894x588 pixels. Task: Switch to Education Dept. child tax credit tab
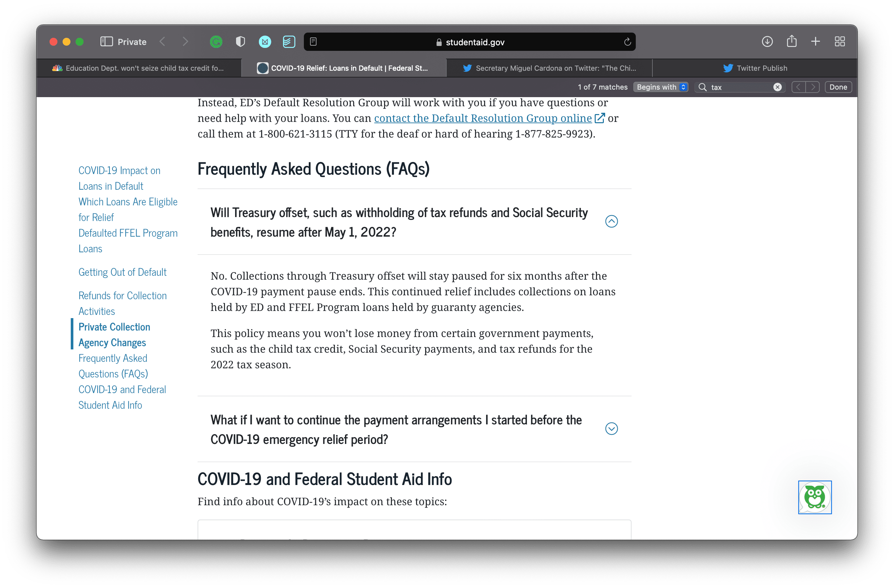pyautogui.click(x=139, y=68)
